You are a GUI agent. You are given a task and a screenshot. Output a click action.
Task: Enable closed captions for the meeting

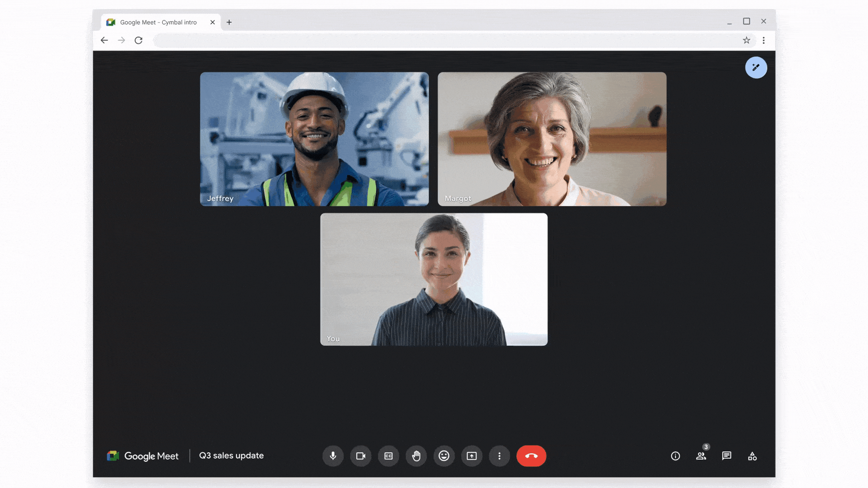click(x=388, y=456)
